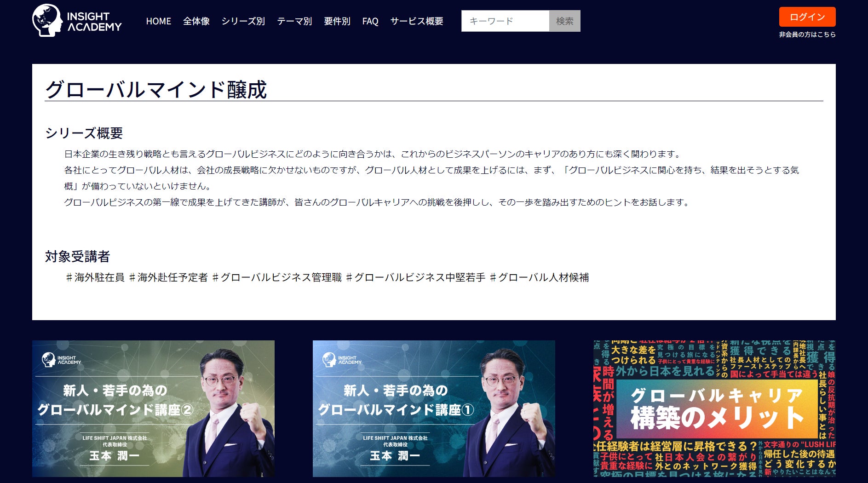Select the ＃グローバル人材候補 tag
This screenshot has width=868, height=483.
point(539,277)
